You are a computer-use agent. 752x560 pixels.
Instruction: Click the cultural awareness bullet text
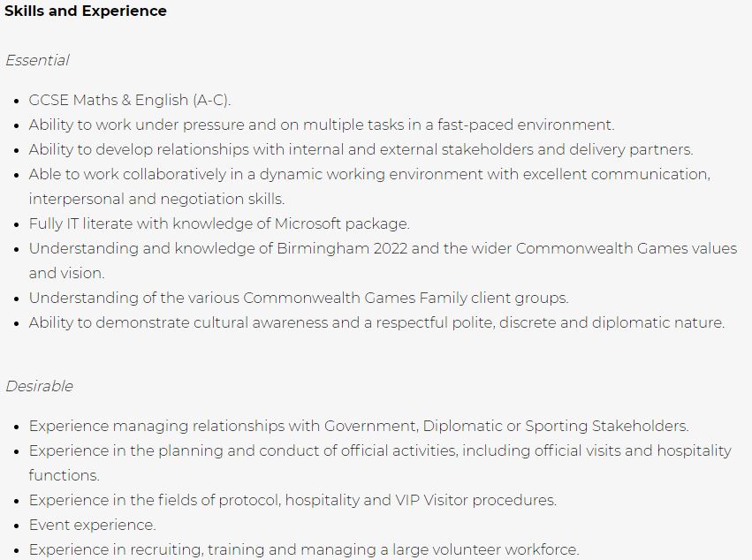[376, 322]
